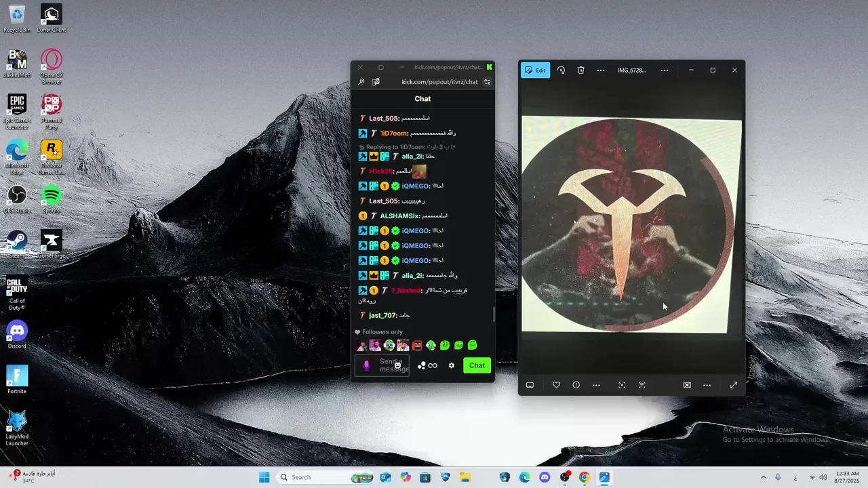Open Opera GX Browser desktop shortcut
Image resolution: width=868 pixels, height=488 pixels.
[x=52, y=67]
